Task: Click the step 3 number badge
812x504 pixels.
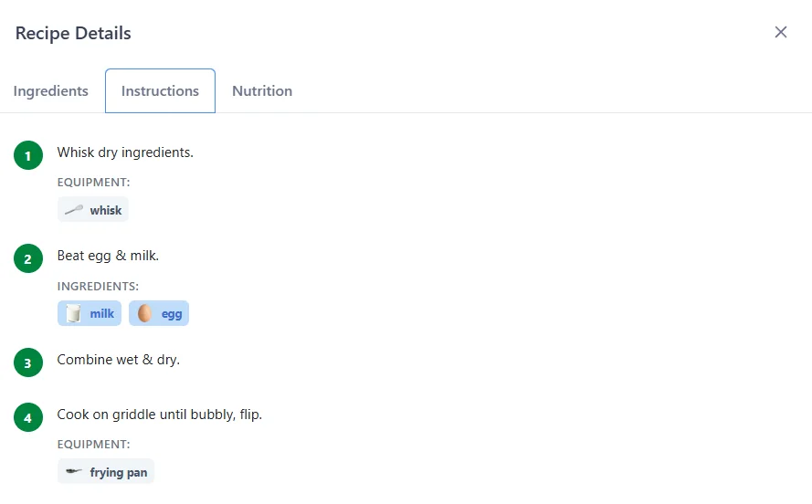Action: click(28, 363)
